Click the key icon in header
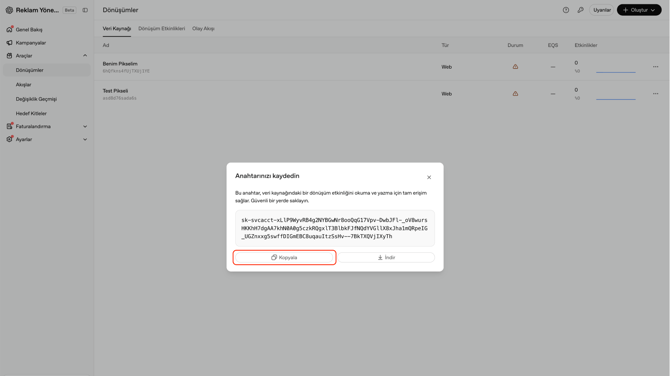Image resolution: width=670 pixels, height=376 pixels. 580,10
